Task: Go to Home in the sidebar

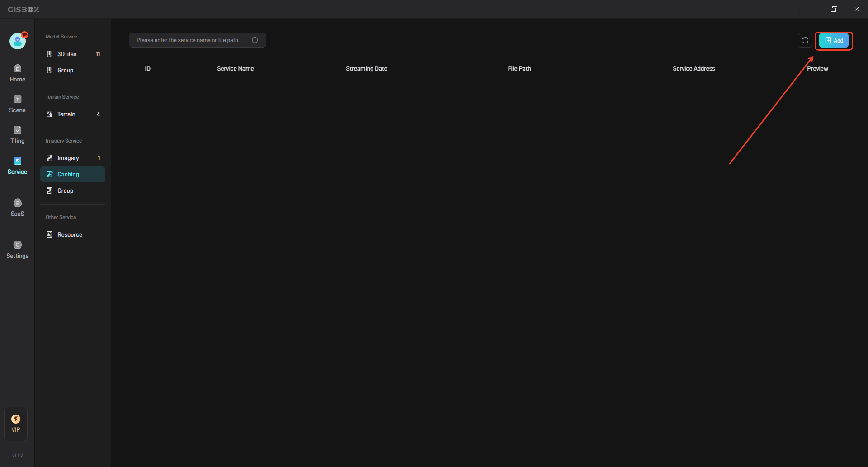Action: click(x=17, y=73)
